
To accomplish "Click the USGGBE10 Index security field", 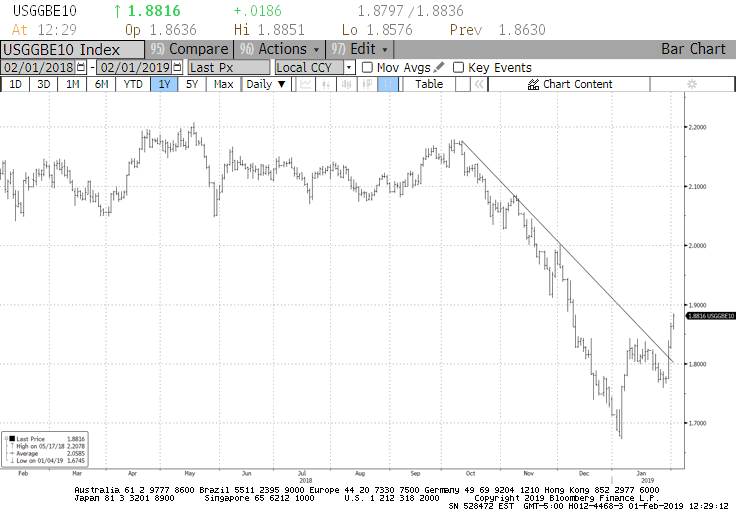I will 72,49.
